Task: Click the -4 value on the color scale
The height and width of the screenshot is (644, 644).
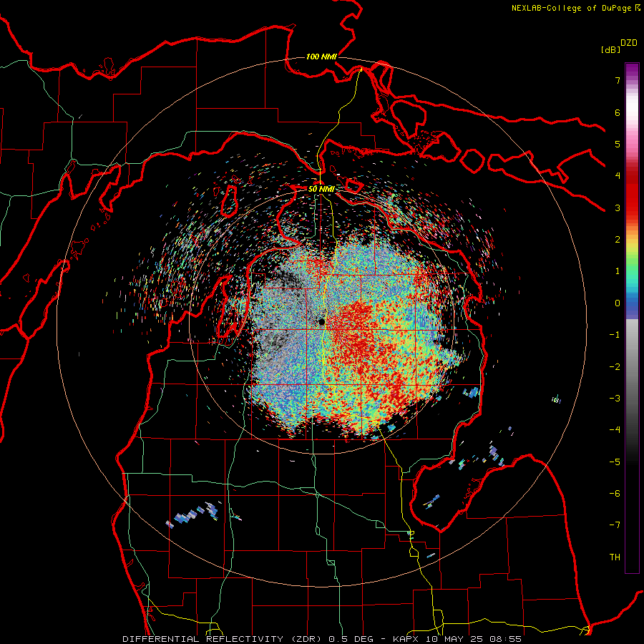Action: 615,430
